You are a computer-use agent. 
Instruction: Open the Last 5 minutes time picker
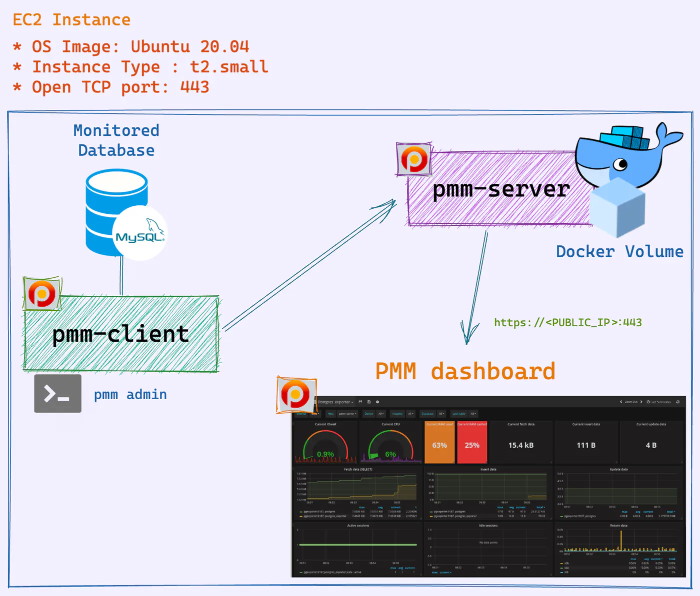pyautogui.click(x=658, y=402)
